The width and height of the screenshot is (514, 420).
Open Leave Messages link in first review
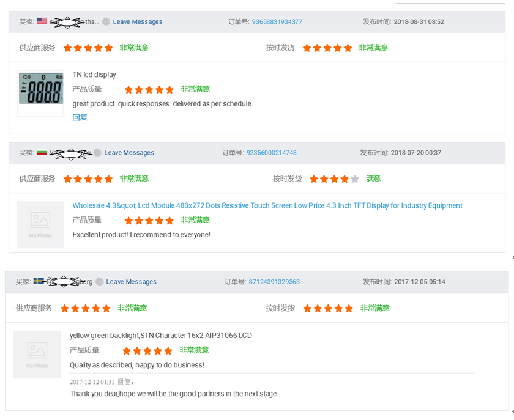(x=138, y=22)
